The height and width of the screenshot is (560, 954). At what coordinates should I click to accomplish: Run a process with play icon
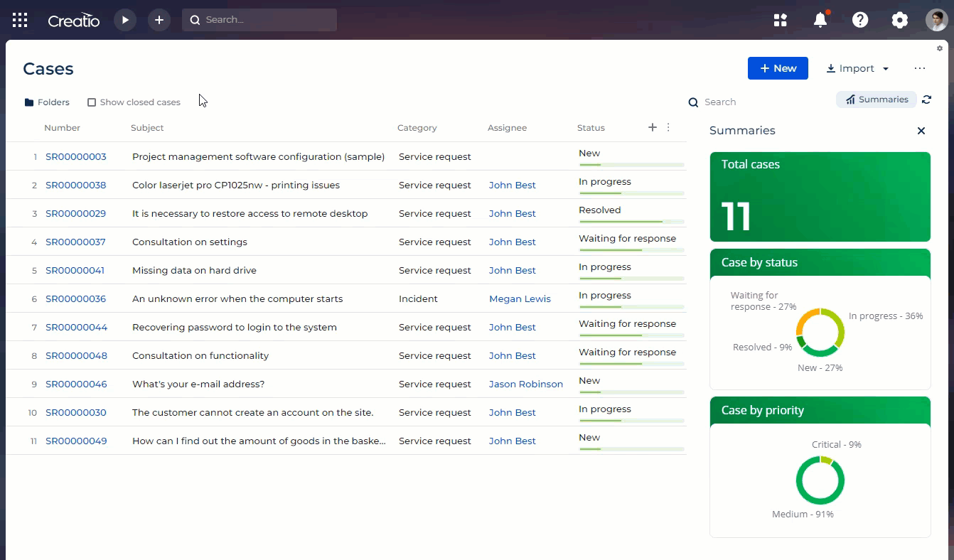click(125, 20)
